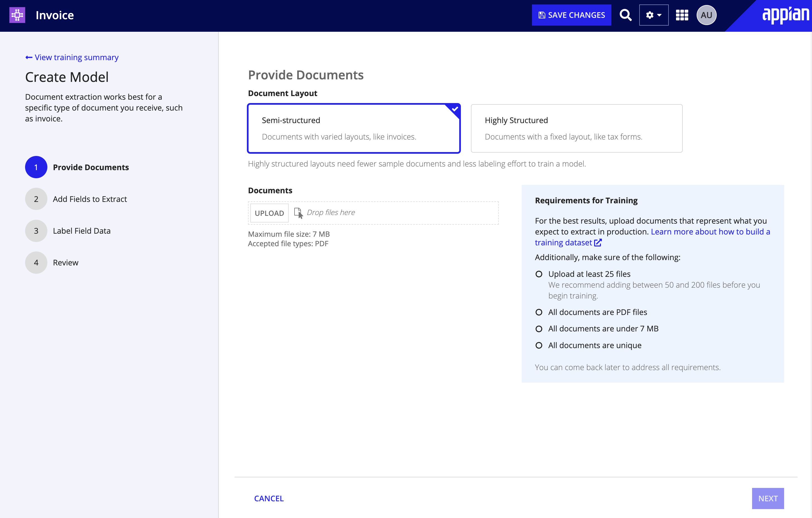The width and height of the screenshot is (812, 518).
Task: Go to step 3 Label Field Data
Action: pyautogui.click(x=68, y=231)
